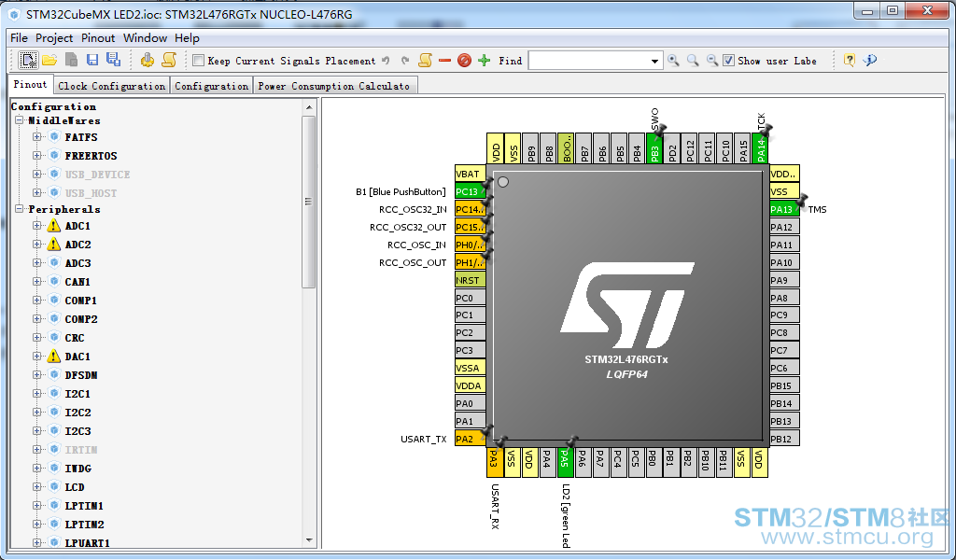Click the blue toolbar icon after help
The image size is (956, 560).
[x=870, y=60]
